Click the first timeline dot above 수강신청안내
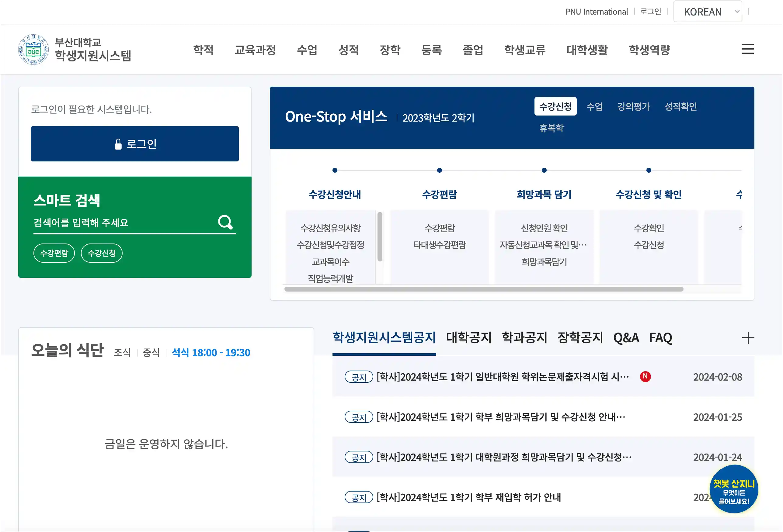 [335, 170]
